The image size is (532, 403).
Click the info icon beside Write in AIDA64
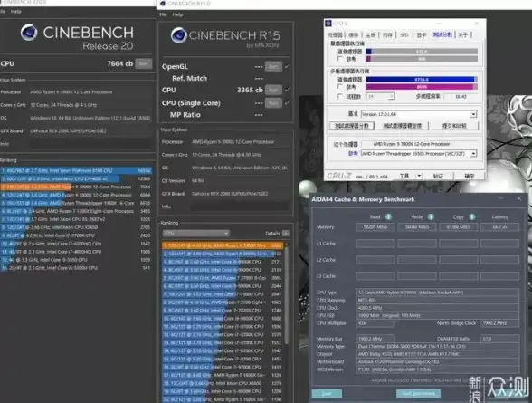pyautogui.click(x=431, y=216)
